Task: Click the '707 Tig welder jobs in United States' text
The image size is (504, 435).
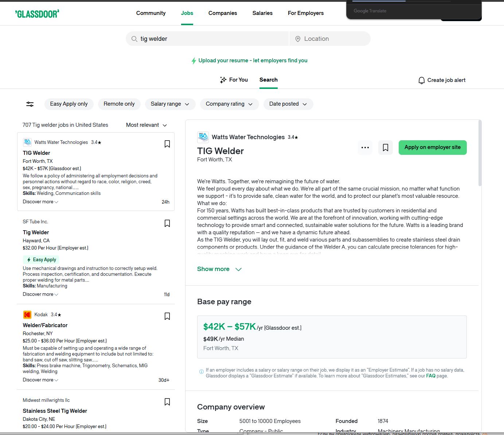Action: tap(65, 125)
